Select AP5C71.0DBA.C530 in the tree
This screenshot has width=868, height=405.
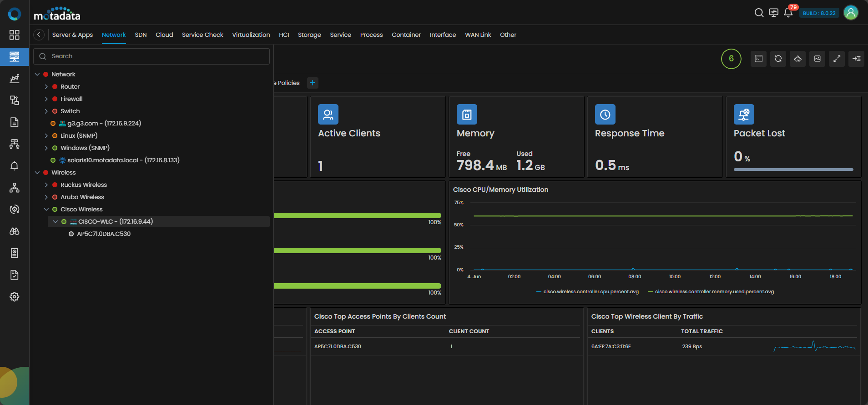point(104,234)
